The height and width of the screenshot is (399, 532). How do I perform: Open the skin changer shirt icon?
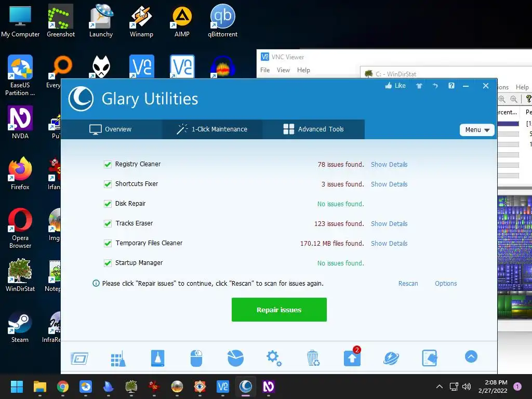tap(419, 86)
